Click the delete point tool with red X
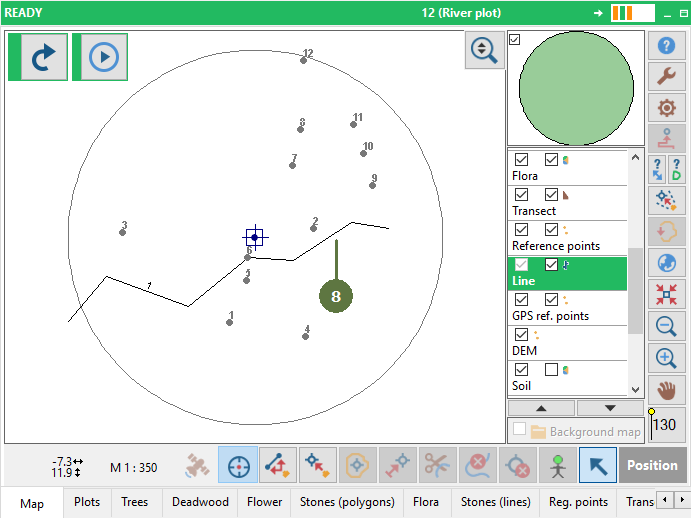The image size is (691, 518). tap(518, 466)
